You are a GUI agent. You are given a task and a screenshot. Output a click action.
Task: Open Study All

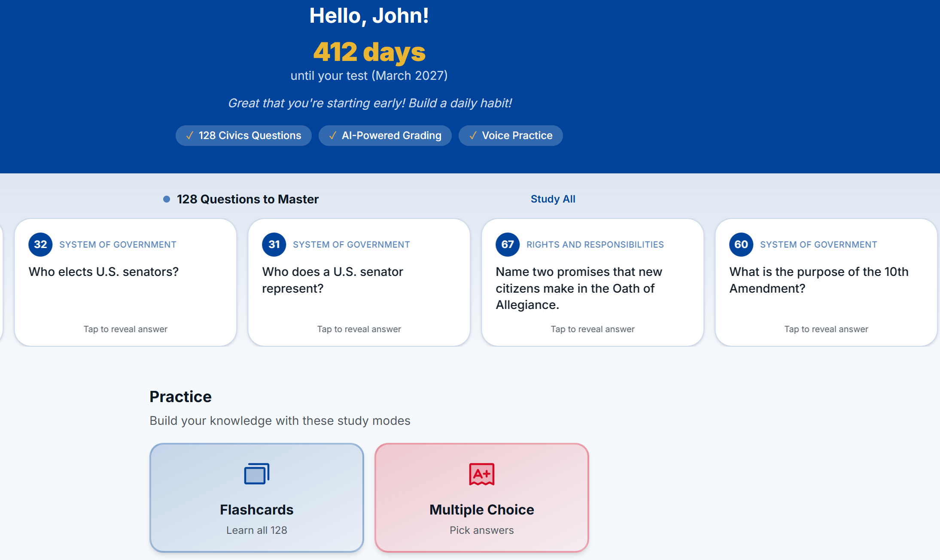553,199
